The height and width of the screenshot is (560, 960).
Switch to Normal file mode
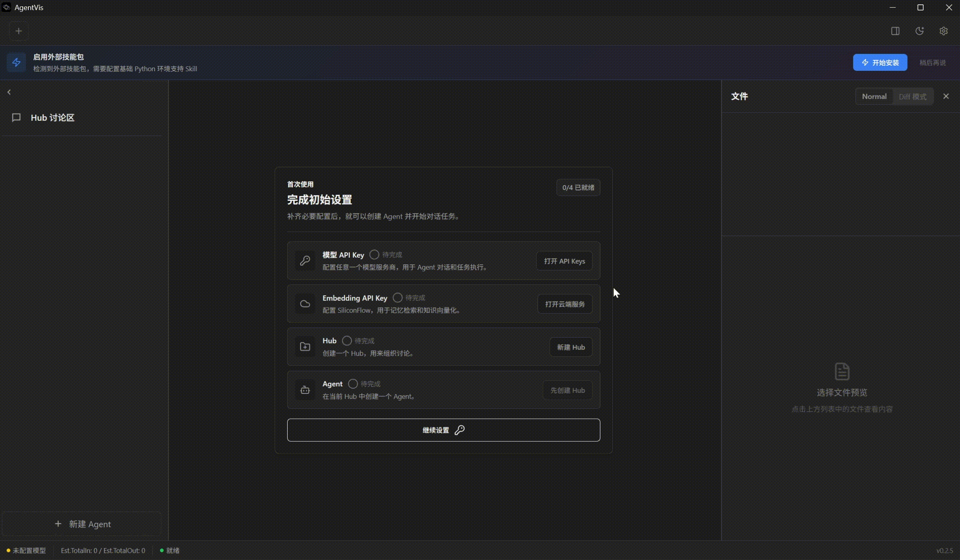pos(874,96)
